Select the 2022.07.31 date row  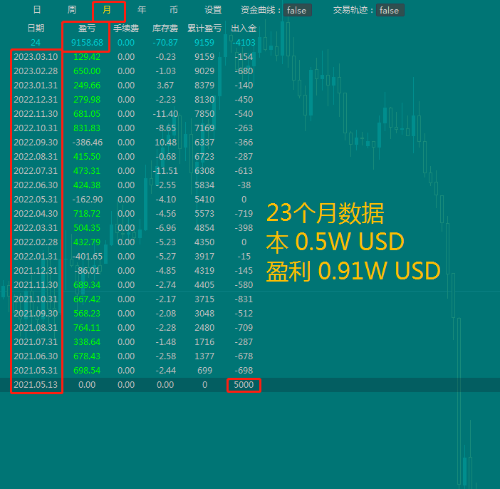(x=36, y=171)
